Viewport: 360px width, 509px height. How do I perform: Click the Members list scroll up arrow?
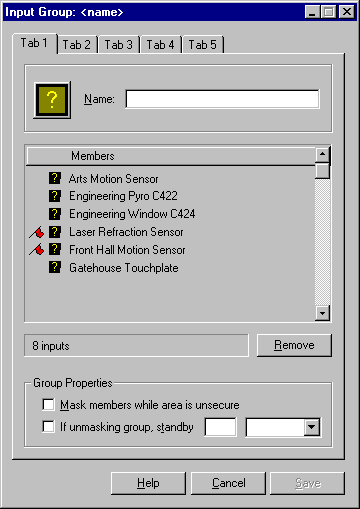(322, 154)
